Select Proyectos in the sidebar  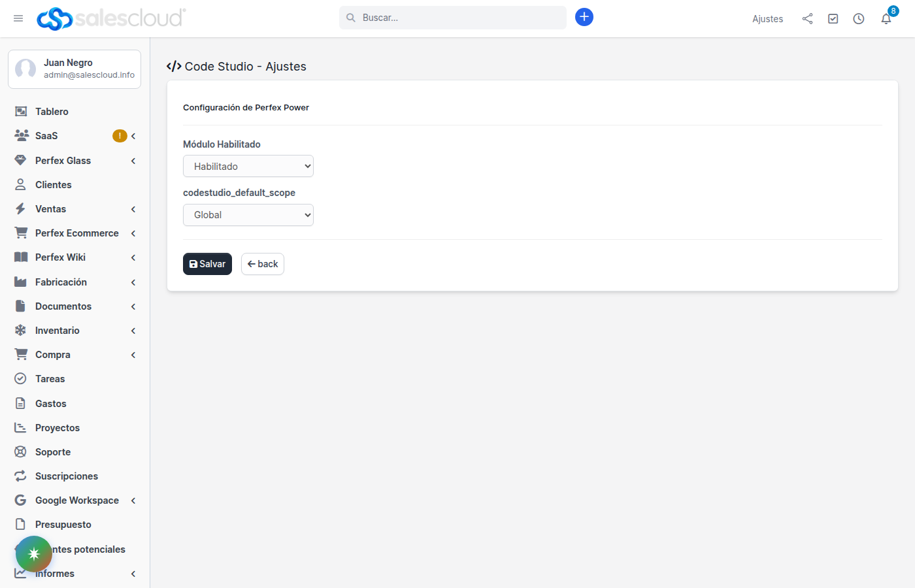point(57,428)
